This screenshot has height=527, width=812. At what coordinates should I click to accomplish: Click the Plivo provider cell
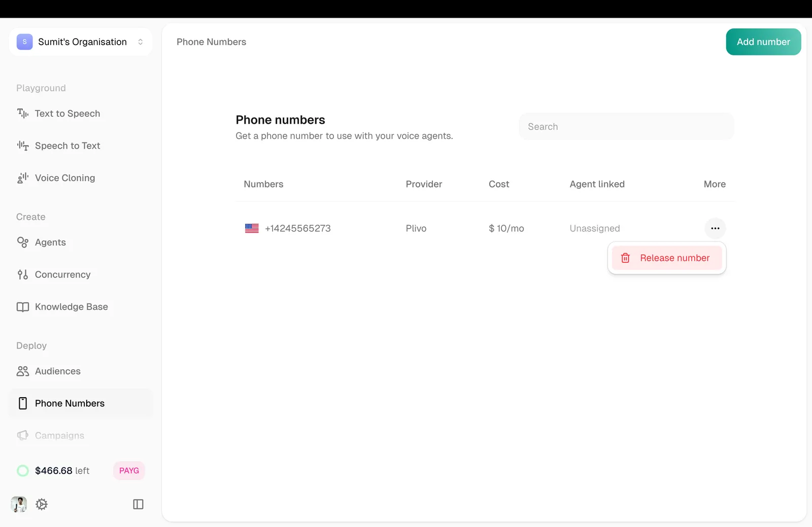[x=416, y=228]
